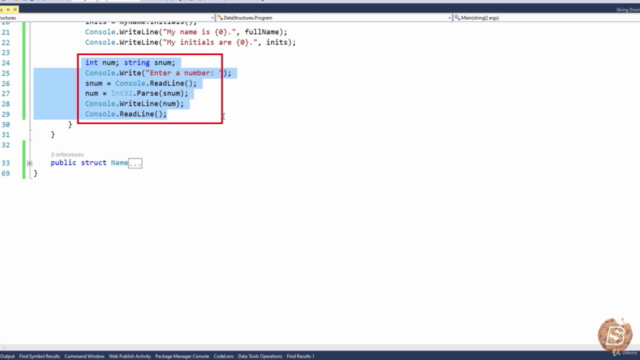Click 'ReadLine' on line 26
This screenshot has width=640, height=360.
(167, 83)
